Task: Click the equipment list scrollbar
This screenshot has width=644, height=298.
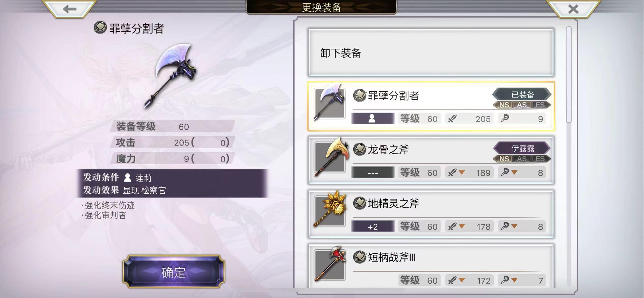Action: [569, 75]
